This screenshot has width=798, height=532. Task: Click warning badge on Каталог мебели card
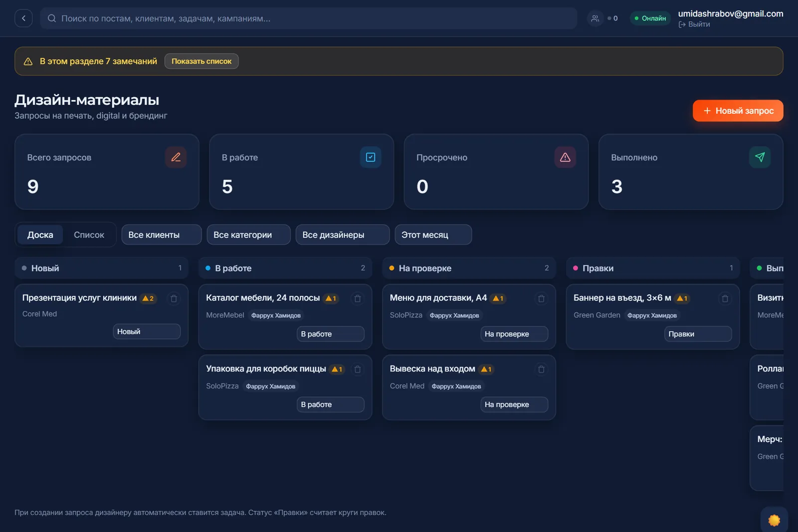[331, 298]
